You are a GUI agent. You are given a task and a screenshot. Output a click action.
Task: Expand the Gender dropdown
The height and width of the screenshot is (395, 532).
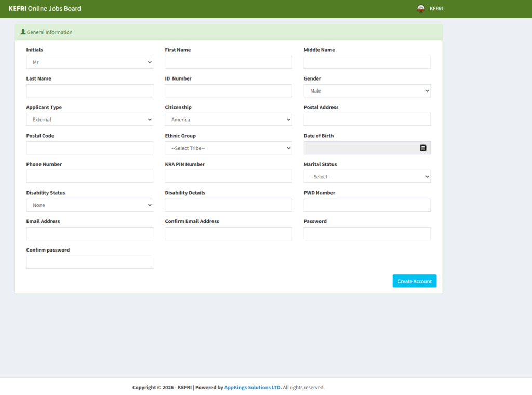click(x=367, y=91)
